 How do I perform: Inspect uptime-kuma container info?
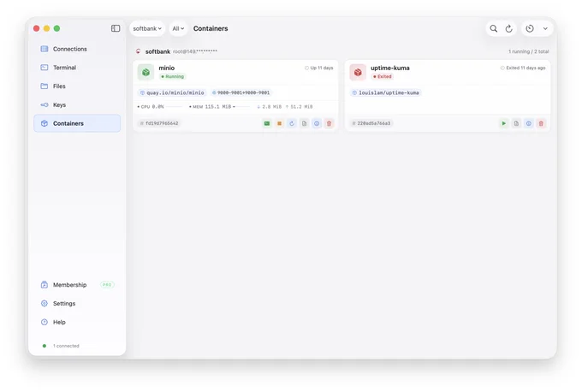[529, 123]
